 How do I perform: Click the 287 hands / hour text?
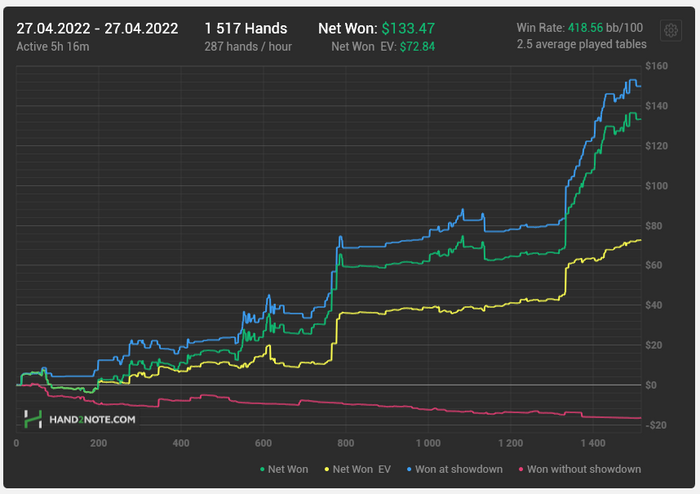248,46
